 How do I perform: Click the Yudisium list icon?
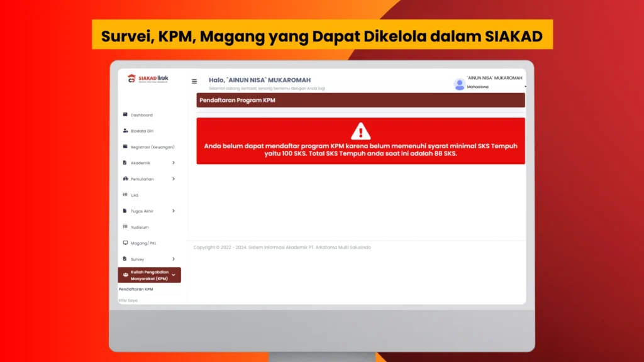pos(125,226)
